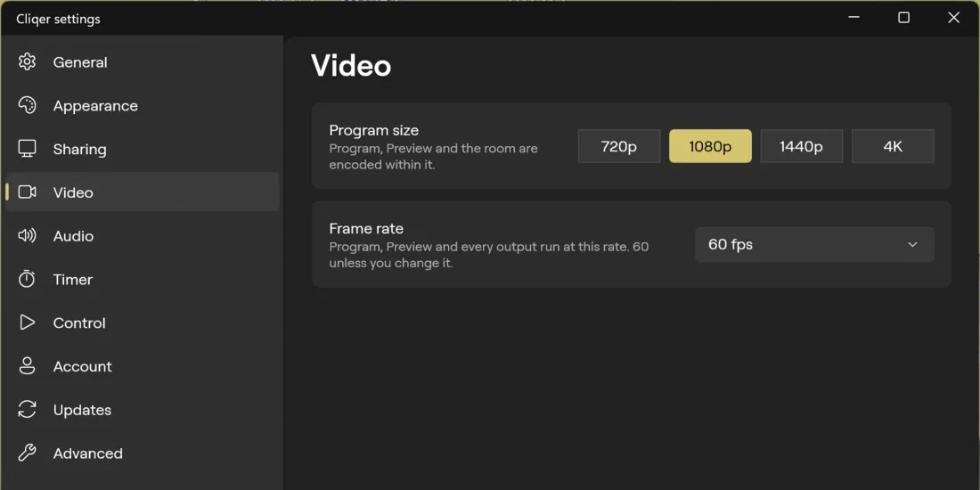980x490 pixels.
Task: Click the 'encoded within it.' description text
Action: click(382, 165)
